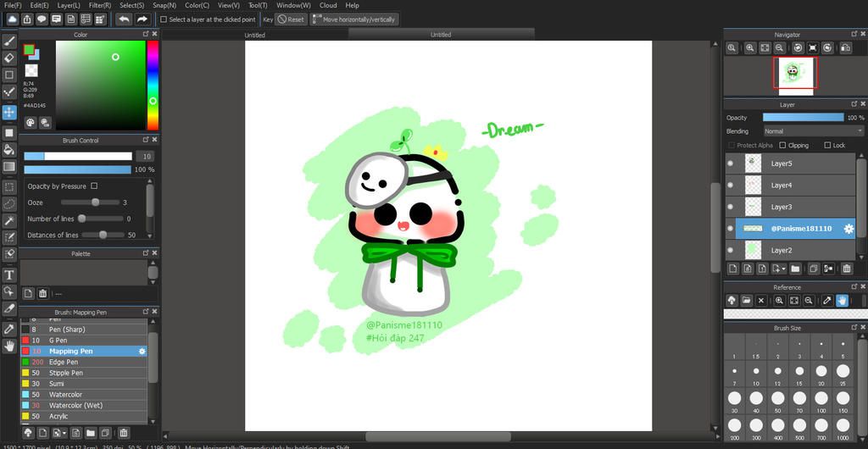
Task: Pop out the Navigator panel
Action: pyautogui.click(x=854, y=34)
